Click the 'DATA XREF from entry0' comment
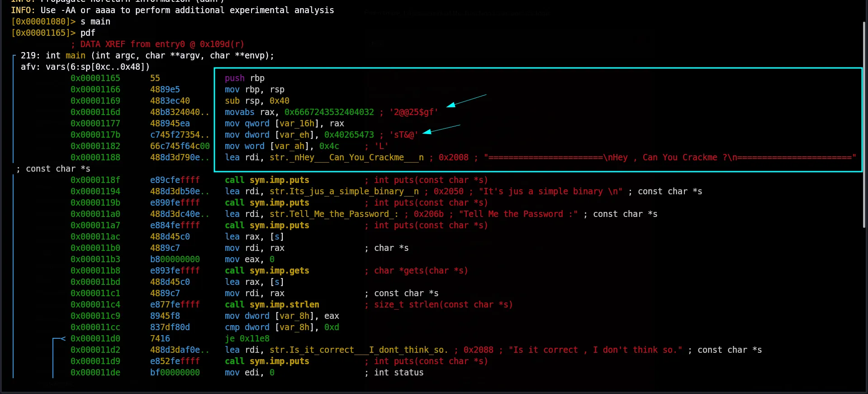The width and height of the screenshot is (868, 394). click(157, 44)
